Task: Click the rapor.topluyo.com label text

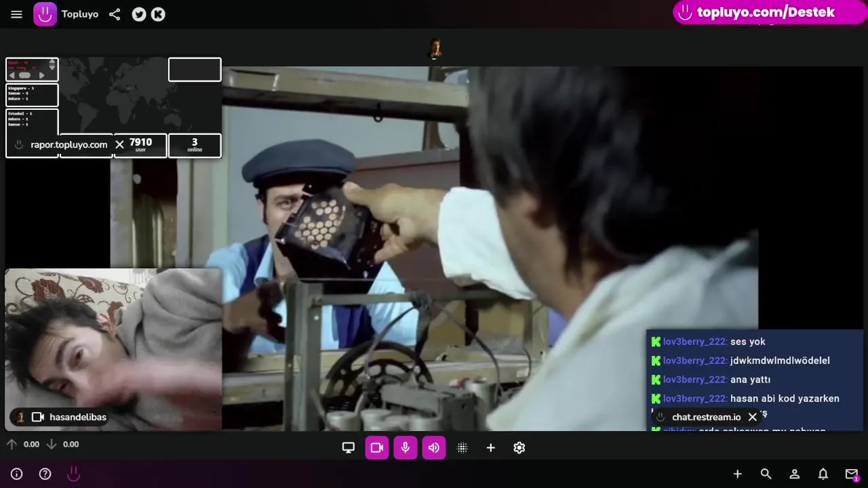Action: coord(69,144)
